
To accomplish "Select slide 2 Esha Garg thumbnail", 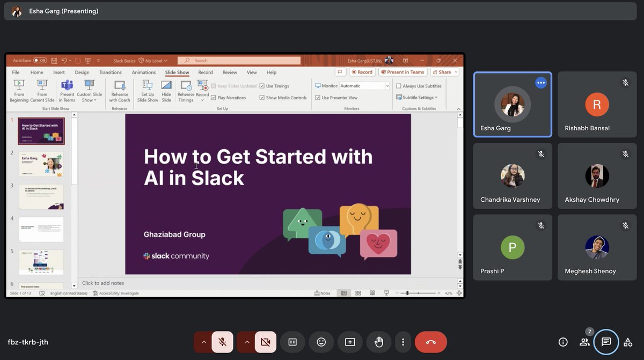I will (x=41, y=164).
